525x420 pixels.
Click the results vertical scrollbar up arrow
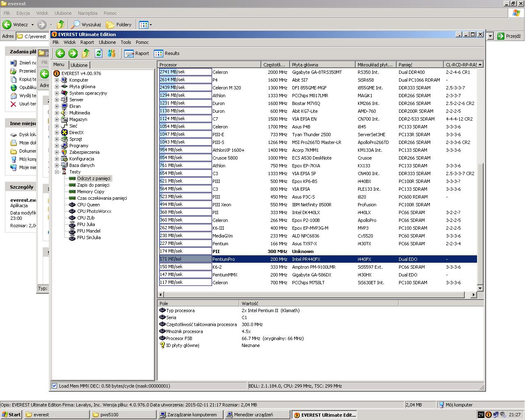pos(480,64)
